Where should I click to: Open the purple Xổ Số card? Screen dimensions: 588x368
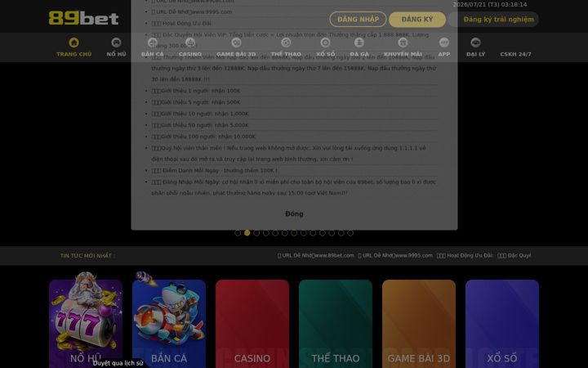502,323
